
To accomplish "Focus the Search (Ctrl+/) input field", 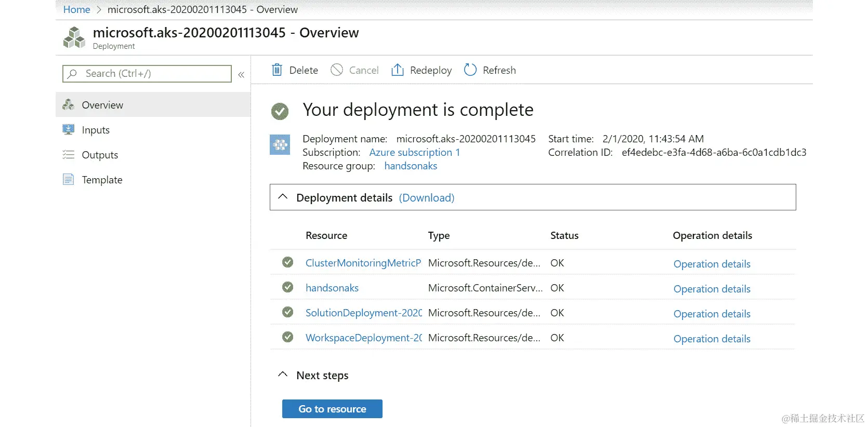I will pyautogui.click(x=147, y=74).
